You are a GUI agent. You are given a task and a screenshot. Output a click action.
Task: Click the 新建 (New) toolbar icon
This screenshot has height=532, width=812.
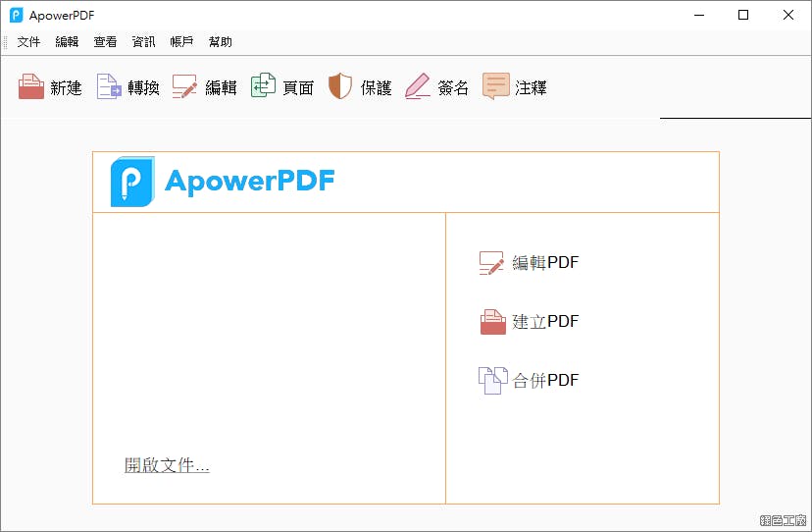tap(31, 86)
